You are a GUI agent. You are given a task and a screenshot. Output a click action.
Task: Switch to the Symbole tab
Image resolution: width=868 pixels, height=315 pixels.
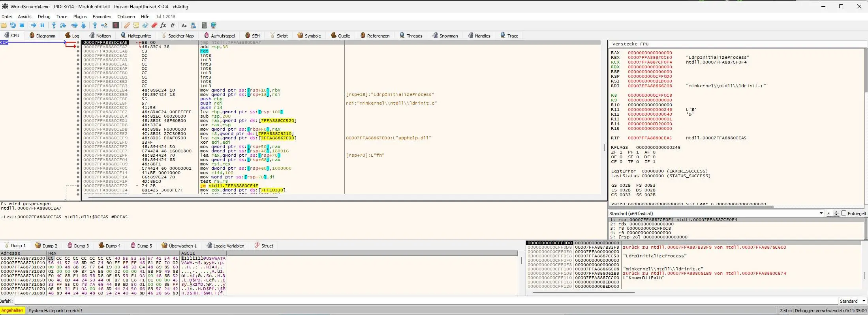coord(309,36)
